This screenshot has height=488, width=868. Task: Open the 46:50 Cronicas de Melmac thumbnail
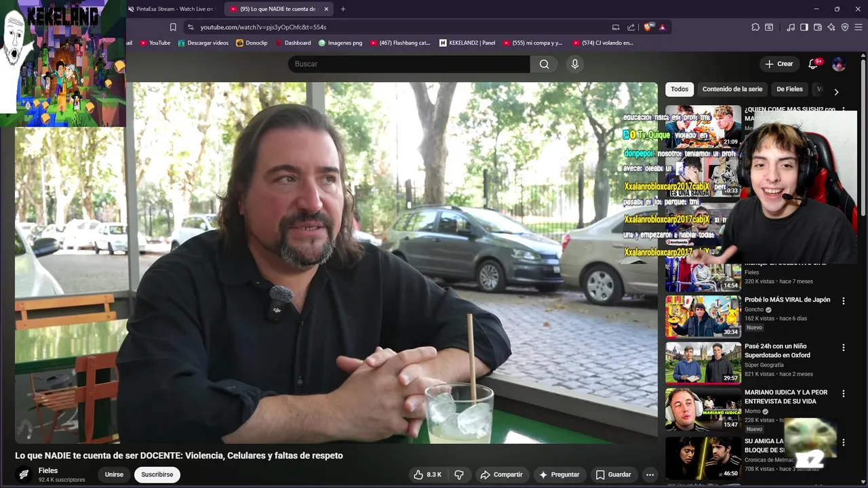(703, 457)
